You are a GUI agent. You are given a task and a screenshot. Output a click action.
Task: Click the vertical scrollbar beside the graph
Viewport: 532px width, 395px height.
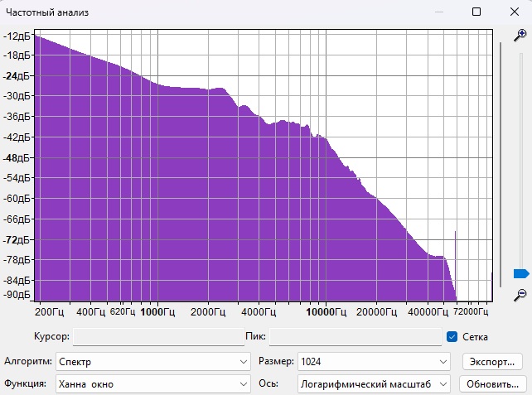501,165
